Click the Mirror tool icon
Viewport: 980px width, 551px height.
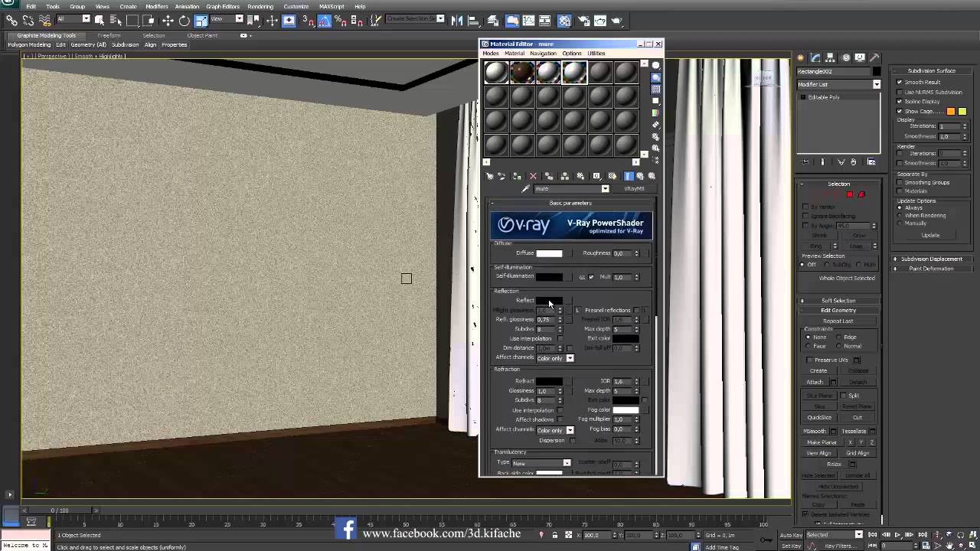tap(457, 21)
